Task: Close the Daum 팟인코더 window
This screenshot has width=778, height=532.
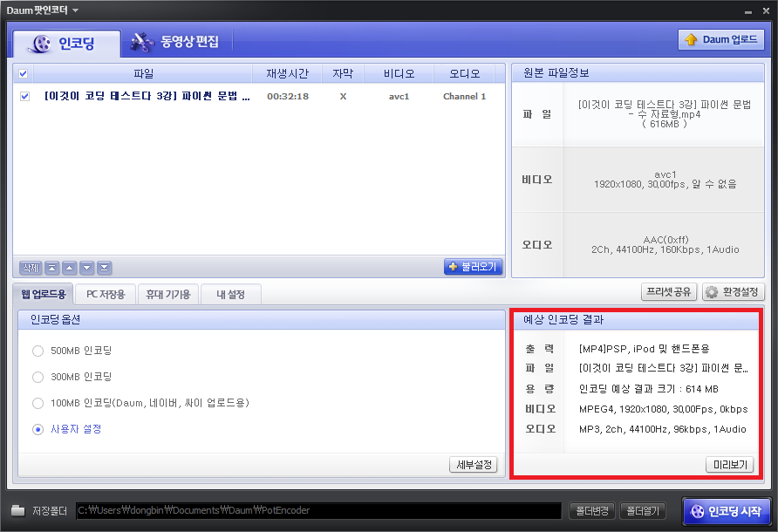Action: pyautogui.click(x=766, y=10)
